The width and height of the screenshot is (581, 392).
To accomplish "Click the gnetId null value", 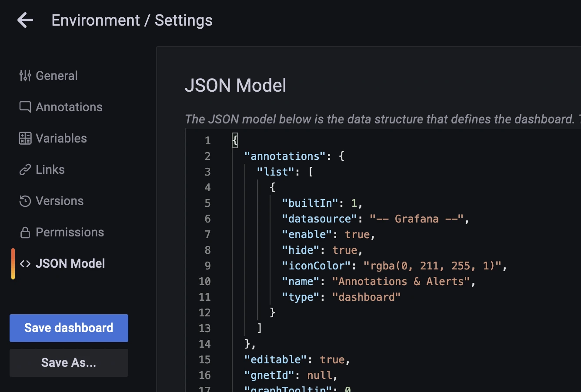I will (x=321, y=375).
